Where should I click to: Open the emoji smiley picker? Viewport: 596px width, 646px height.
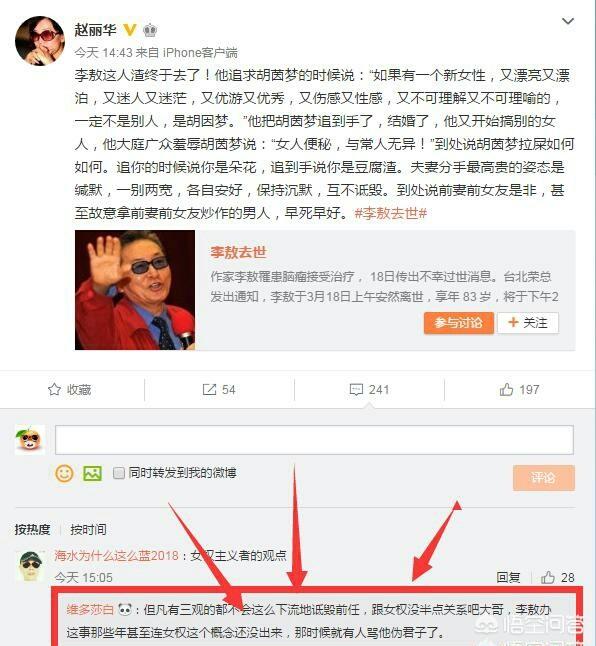tap(64, 473)
